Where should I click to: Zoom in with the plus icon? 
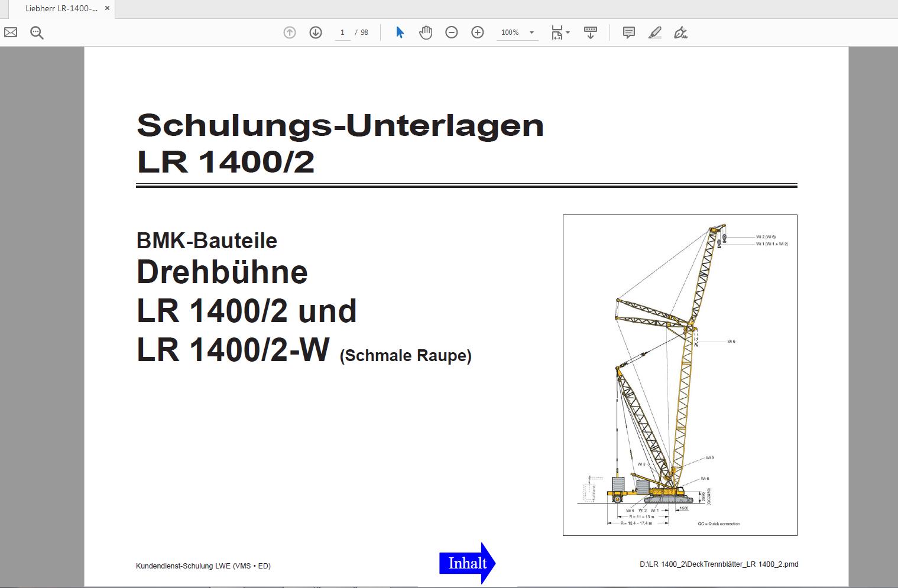(478, 33)
